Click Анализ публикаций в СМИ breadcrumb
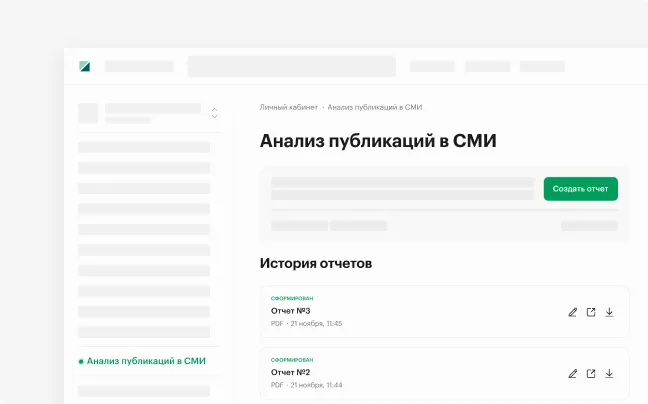Screen dimensions: 648x404 (375, 107)
